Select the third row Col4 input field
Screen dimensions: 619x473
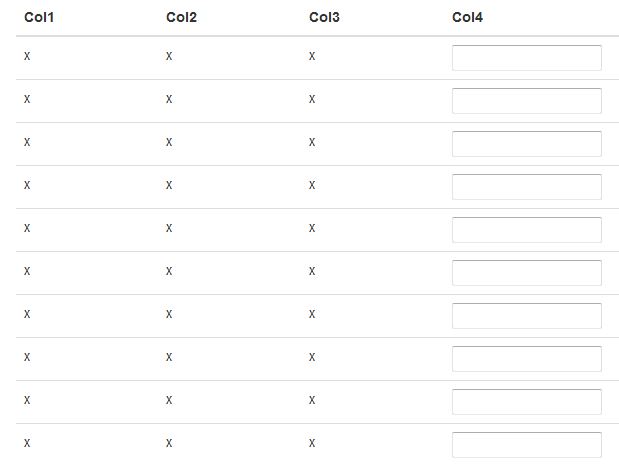(x=526, y=144)
